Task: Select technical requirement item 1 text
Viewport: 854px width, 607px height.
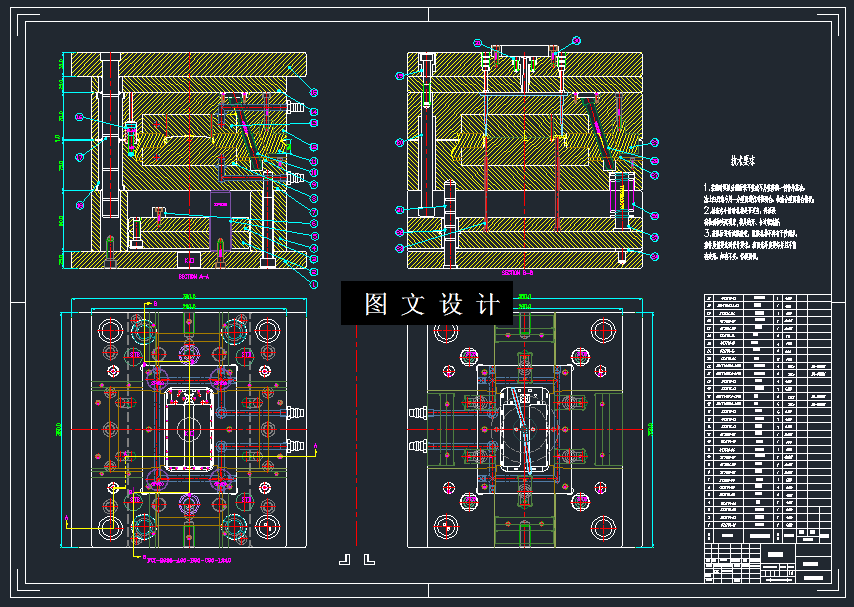Action: tap(758, 193)
